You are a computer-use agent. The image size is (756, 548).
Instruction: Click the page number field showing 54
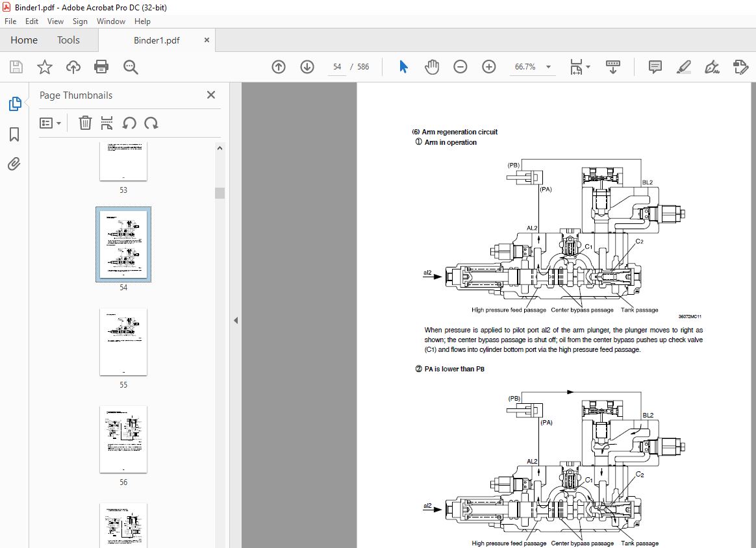337,67
